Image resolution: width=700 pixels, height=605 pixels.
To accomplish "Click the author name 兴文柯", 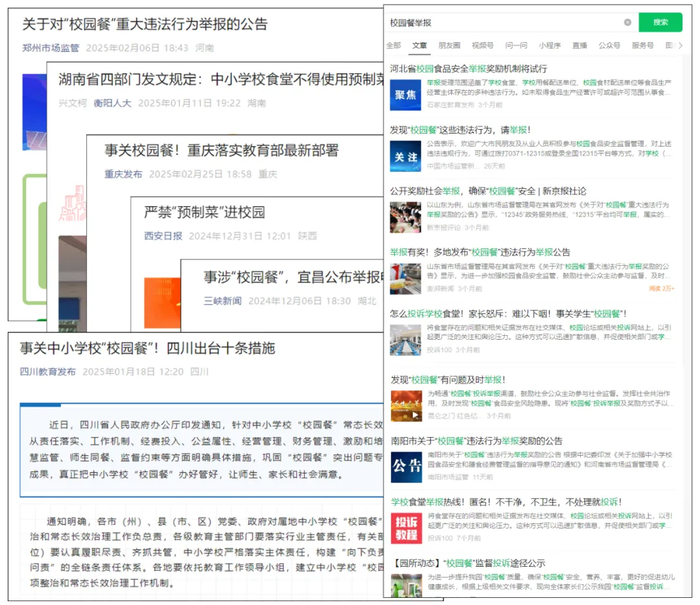I will 73,103.
